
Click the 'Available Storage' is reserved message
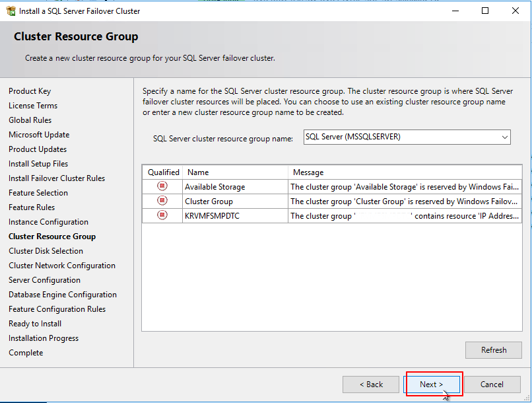tap(405, 187)
